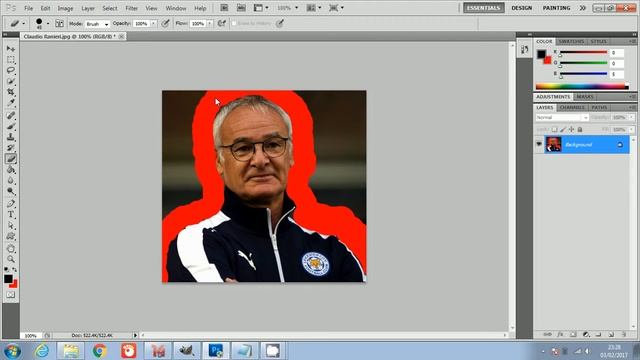Screen dimensions: 640x360
Task: Select the Path Selection tool
Action: (11, 225)
